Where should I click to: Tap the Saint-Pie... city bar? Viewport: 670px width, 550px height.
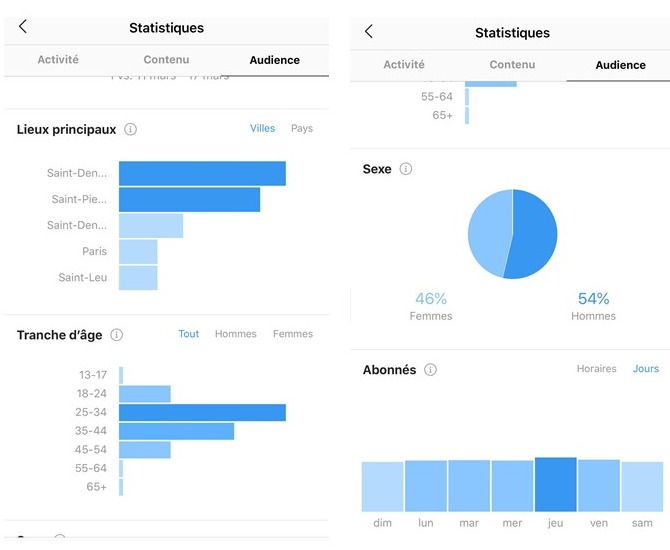click(x=189, y=200)
